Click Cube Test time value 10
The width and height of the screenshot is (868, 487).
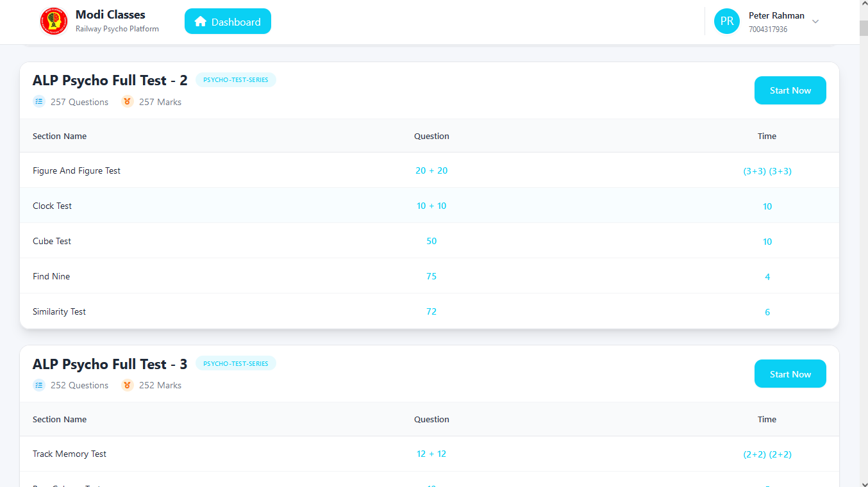pyautogui.click(x=767, y=242)
